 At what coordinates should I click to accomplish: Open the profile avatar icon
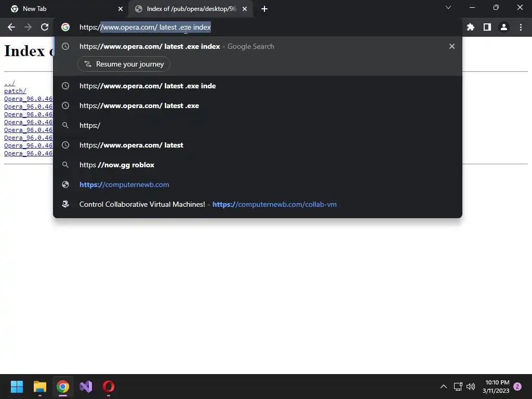(504, 27)
